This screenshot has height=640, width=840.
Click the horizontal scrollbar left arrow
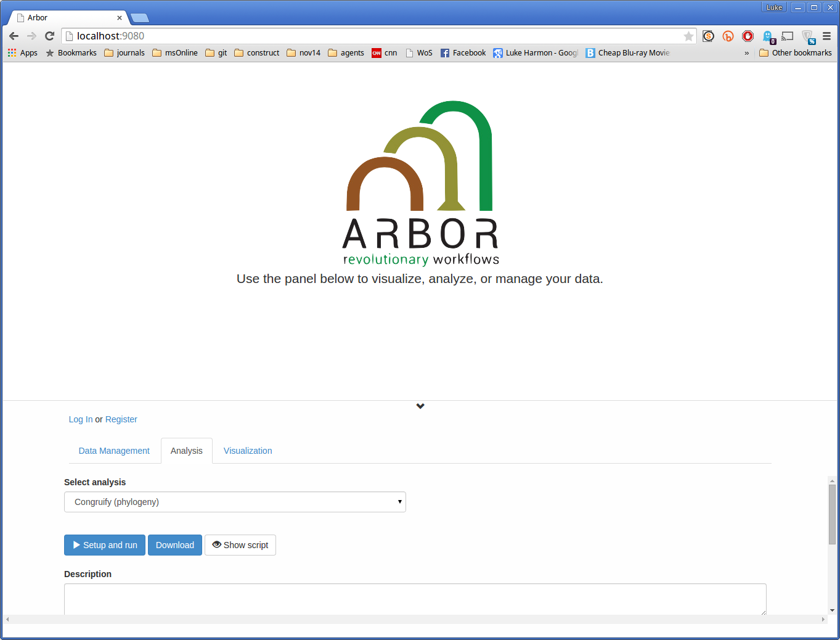click(x=7, y=619)
